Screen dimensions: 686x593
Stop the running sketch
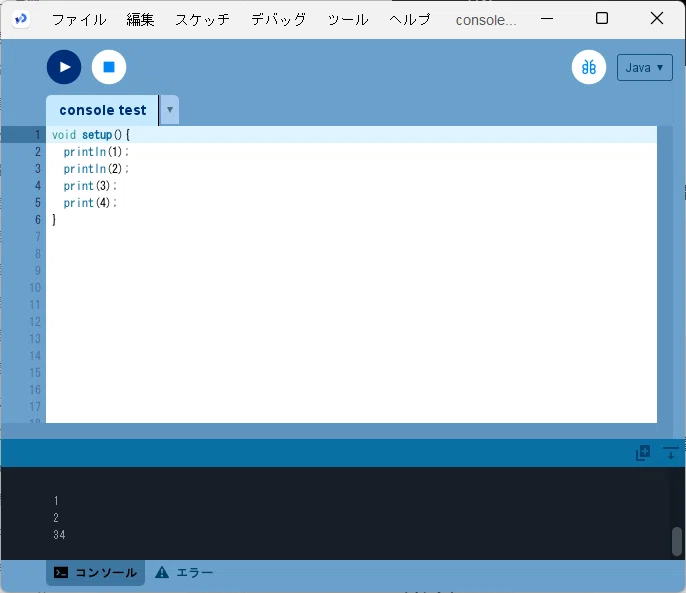(x=109, y=67)
